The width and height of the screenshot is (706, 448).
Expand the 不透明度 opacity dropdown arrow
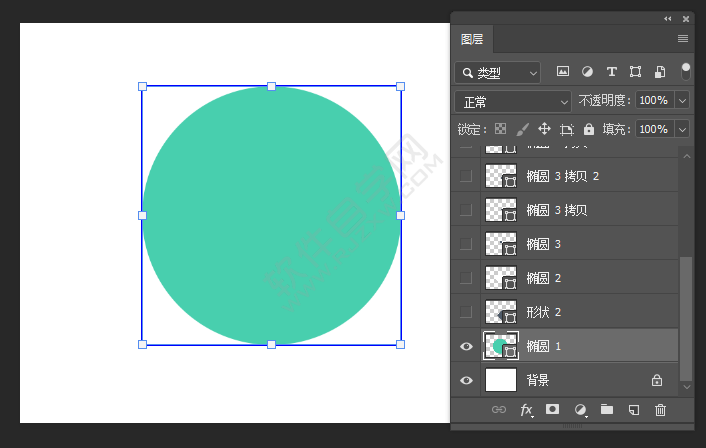(x=683, y=101)
